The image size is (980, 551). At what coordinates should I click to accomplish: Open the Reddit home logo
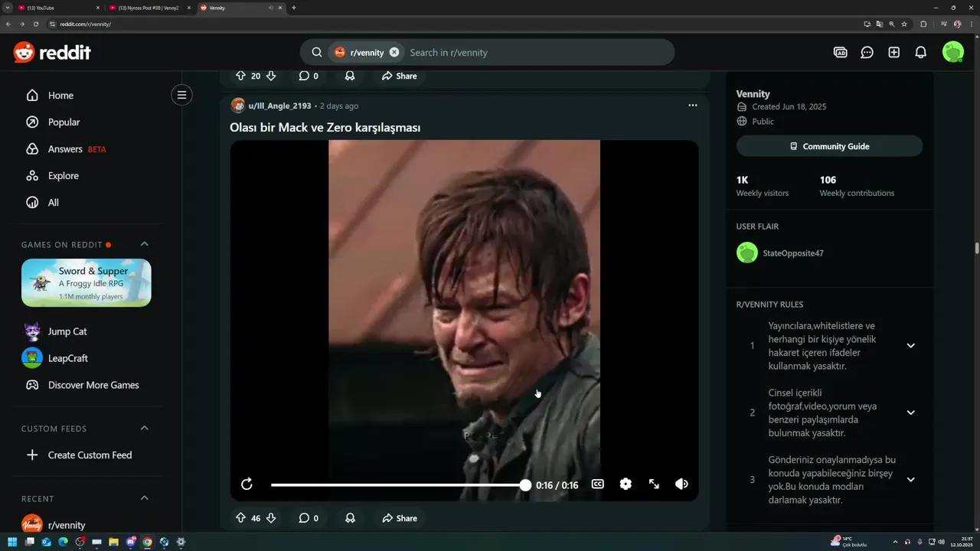tap(52, 52)
